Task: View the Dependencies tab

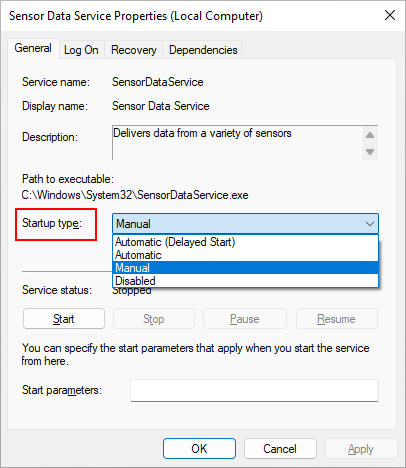Action: click(203, 50)
